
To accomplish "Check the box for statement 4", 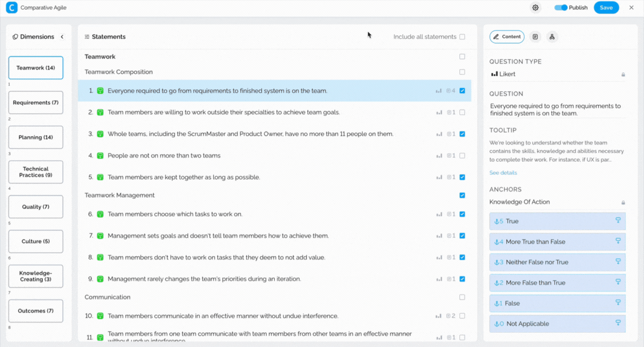I will pos(462,155).
